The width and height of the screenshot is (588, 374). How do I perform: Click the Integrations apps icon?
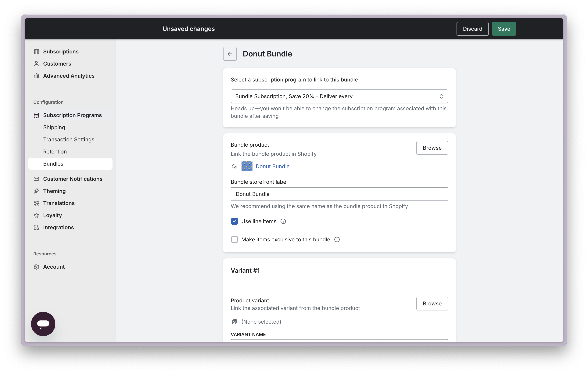coord(36,227)
